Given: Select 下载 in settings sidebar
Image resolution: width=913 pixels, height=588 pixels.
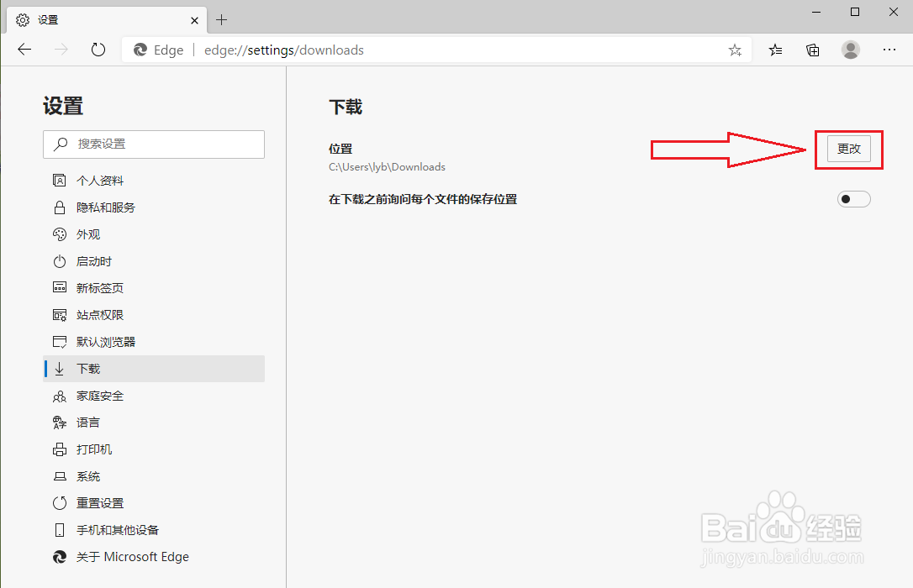Looking at the screenshot, I should pyautogui.click(x=154, y=369).
